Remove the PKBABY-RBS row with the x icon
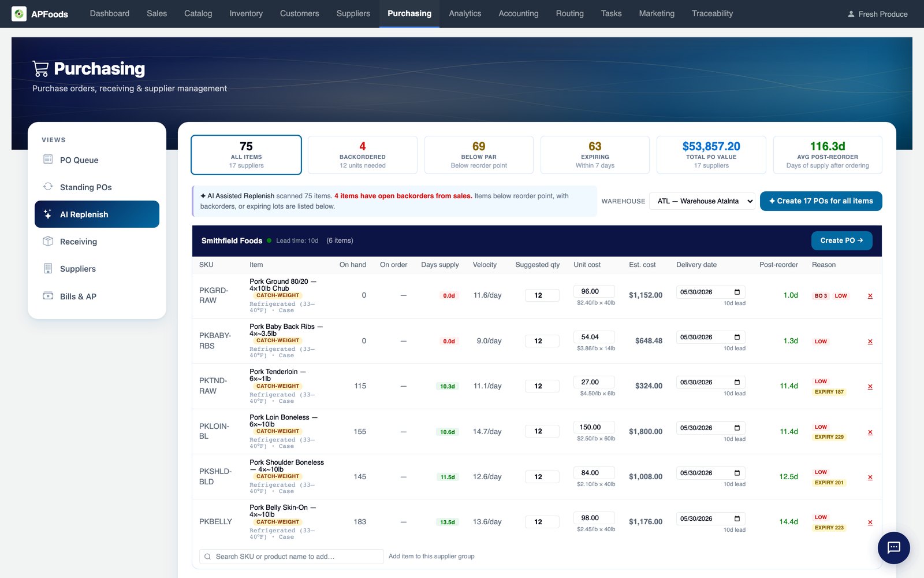Viewport: 924px width, 578px height. [870, 342]
